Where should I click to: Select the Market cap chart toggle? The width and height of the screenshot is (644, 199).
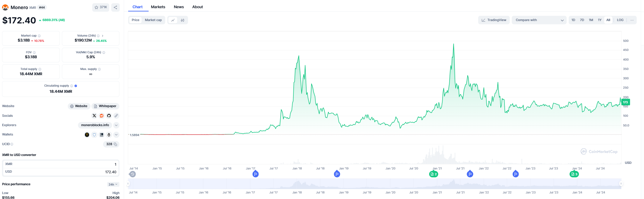click(153, 20)
